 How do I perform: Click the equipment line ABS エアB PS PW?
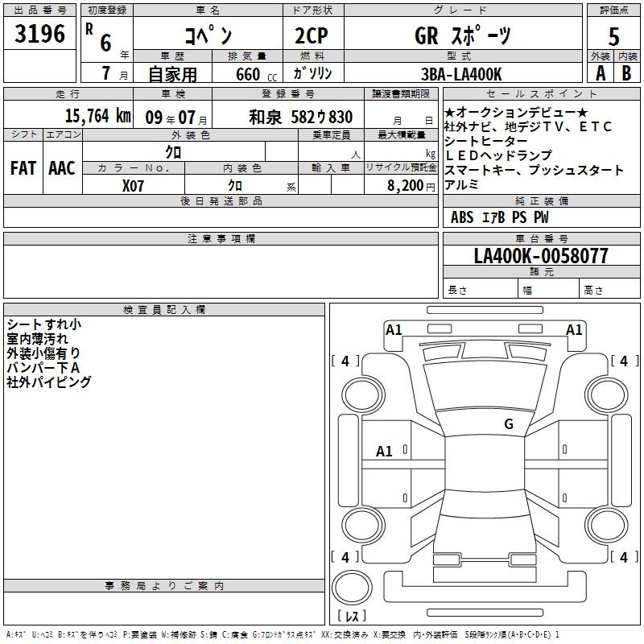coord(499,217)
